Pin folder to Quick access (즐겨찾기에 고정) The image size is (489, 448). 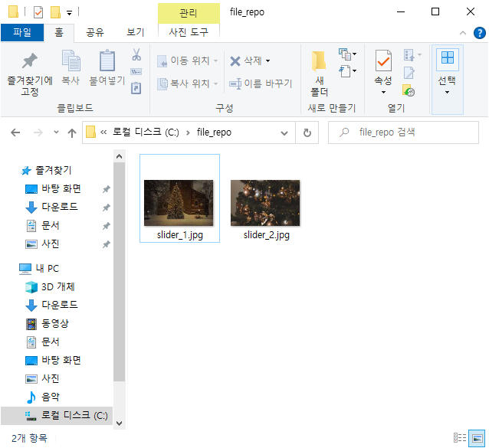[30, 74]
